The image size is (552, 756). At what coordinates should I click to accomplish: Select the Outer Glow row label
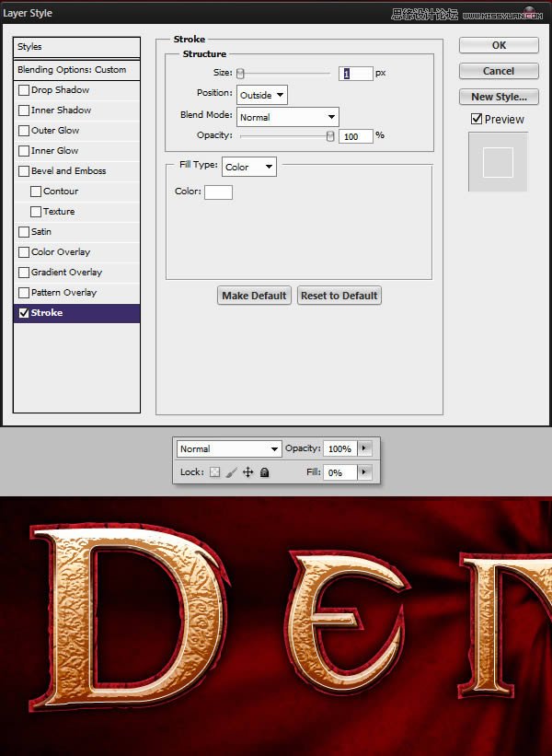[55, 131]
